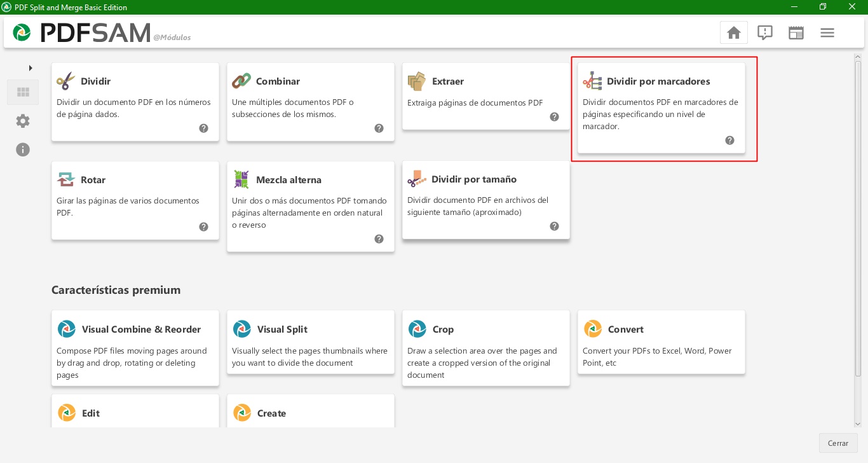Open settings gear in sidebar

23,121
